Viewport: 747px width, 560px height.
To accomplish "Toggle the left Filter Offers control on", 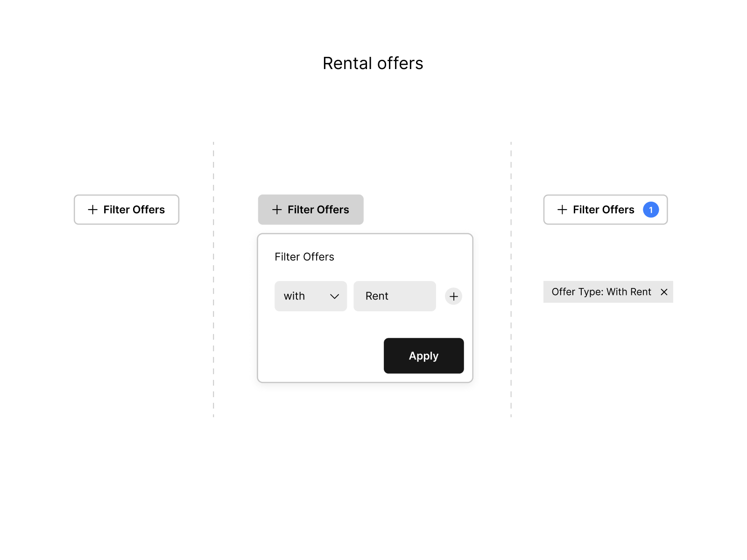I will click(x=127, y=210).
